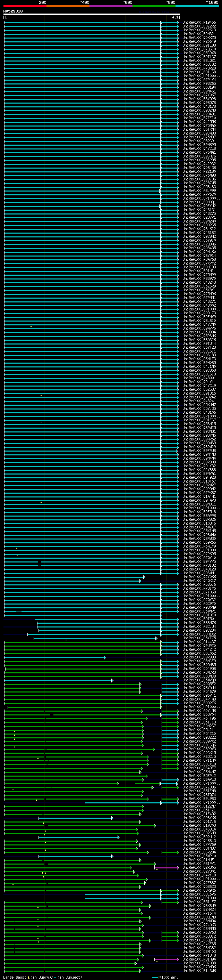Click the query end position label 431

click(175, 17)
